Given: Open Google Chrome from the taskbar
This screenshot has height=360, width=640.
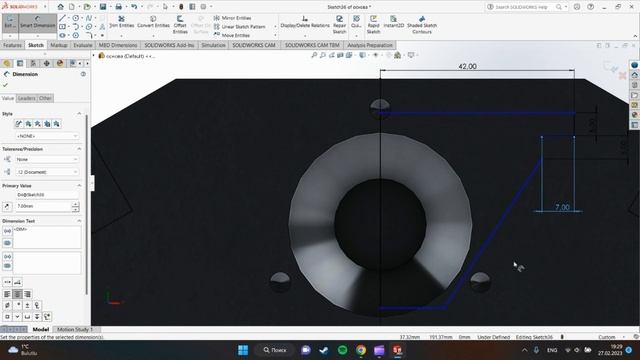Looking at the screenshot, I should click(361, 350).
